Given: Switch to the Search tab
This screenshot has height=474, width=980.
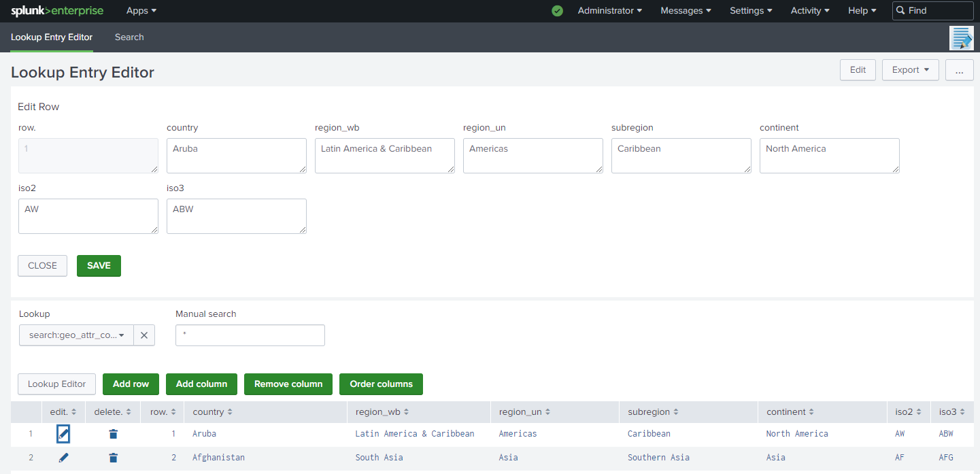Looking at the screenshot, I should pyautogui.click(x=129, y=37).
